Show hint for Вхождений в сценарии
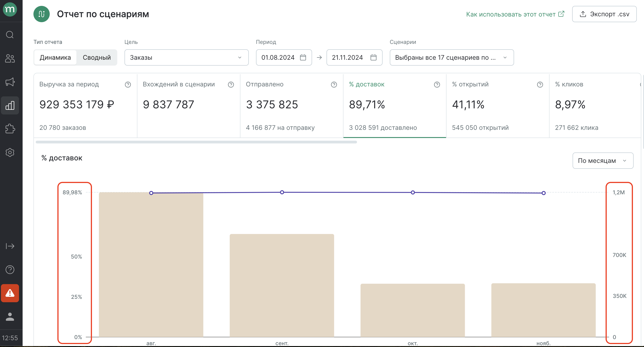This screenshot has width=644, height=347. coord(231,85)
